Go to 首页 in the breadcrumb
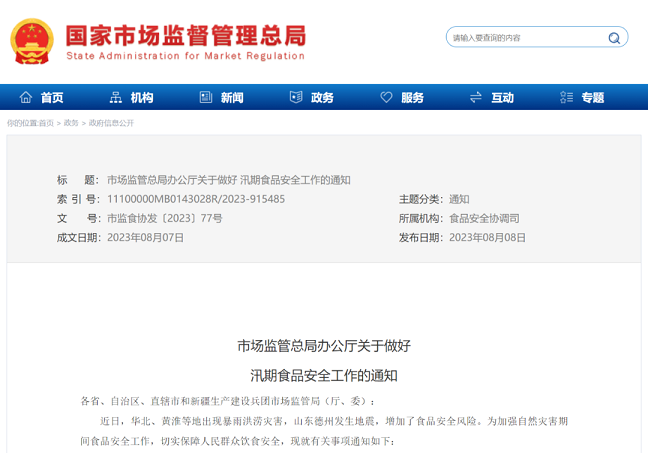Viewport: 648px width, 453px height. [46, 123]
